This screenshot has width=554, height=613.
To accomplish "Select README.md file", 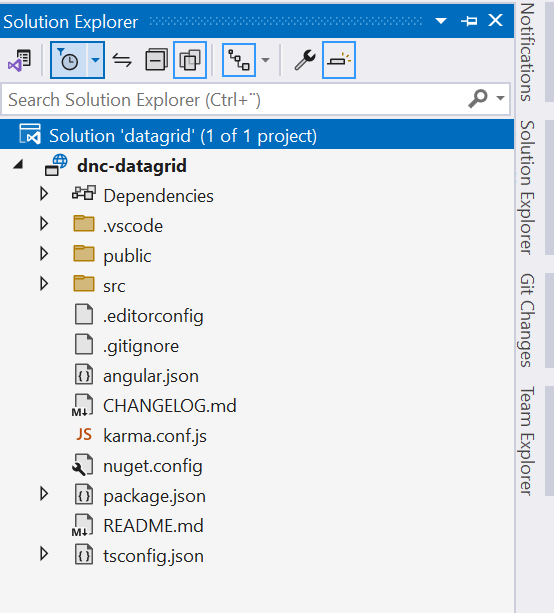I will (x=153, y=526).
